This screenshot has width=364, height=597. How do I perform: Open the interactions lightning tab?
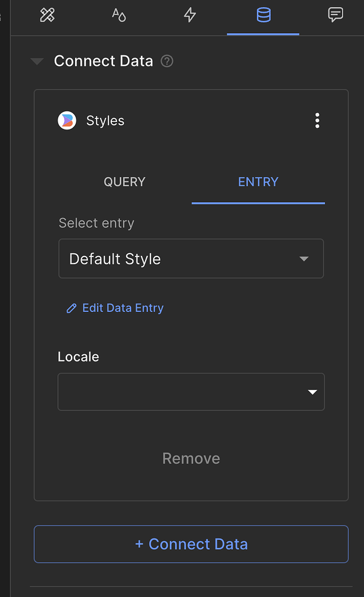coord(190,15)
